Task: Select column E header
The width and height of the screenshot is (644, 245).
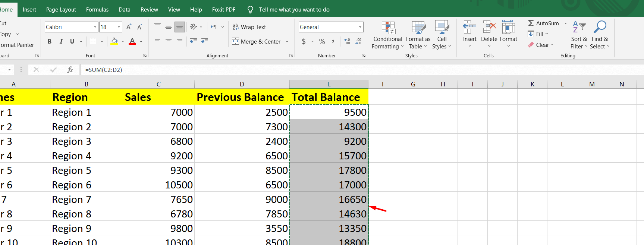Action: pyautogui.click(x=329, y=84)
